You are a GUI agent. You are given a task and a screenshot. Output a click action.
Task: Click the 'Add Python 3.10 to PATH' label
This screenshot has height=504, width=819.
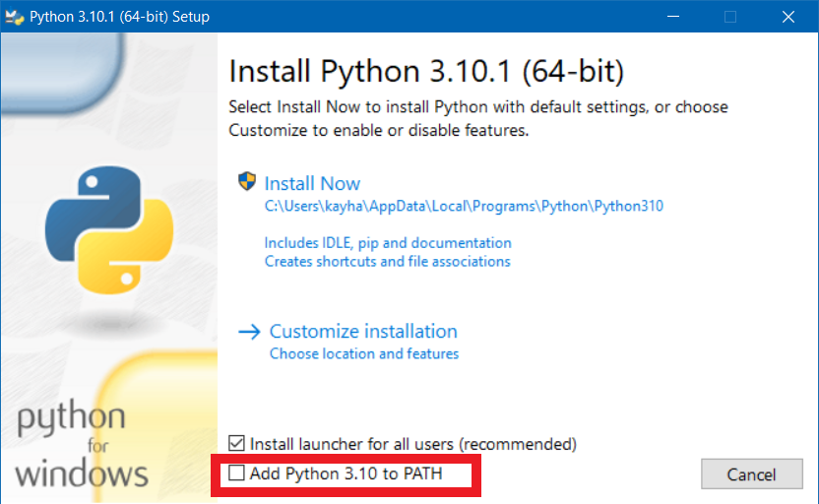(x=346, y=473)
